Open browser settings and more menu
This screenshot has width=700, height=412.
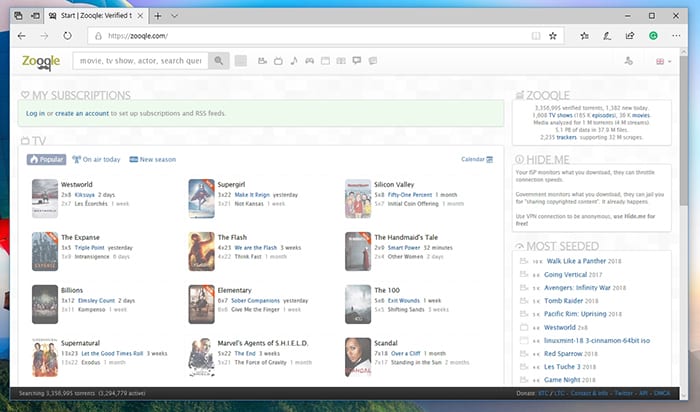tap(676, 36)
